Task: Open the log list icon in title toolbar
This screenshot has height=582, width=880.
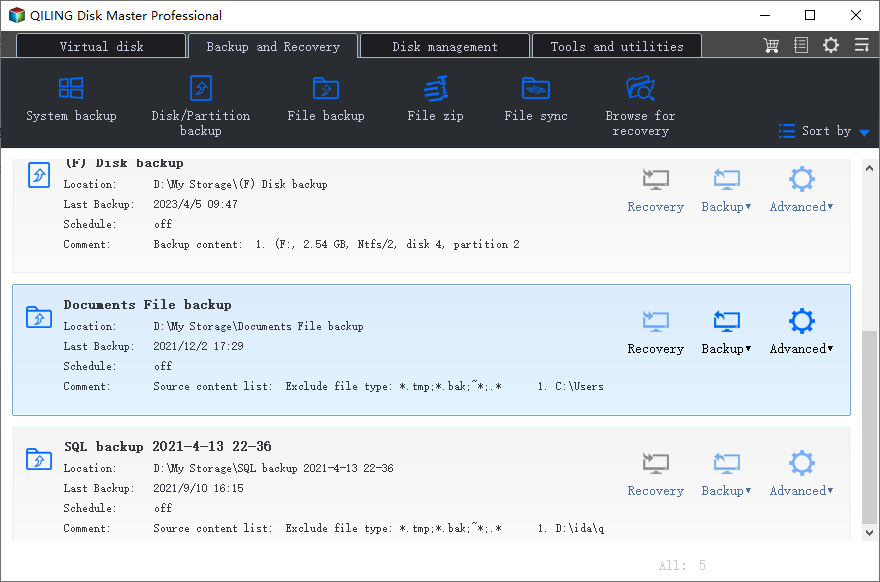Action: point(801,45)
